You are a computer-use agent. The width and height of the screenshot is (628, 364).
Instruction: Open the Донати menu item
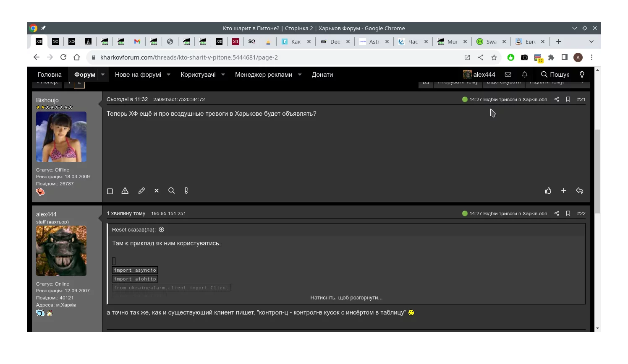(x=322, y=75)
